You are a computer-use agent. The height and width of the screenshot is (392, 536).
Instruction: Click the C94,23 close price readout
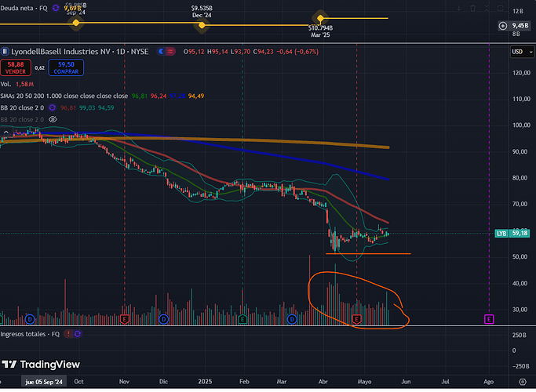click(263, 52)
